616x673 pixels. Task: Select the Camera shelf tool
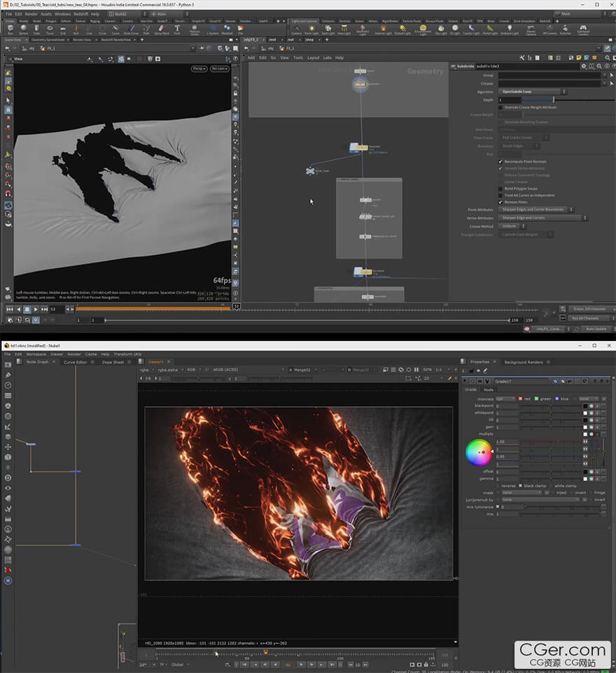point(296,29)
